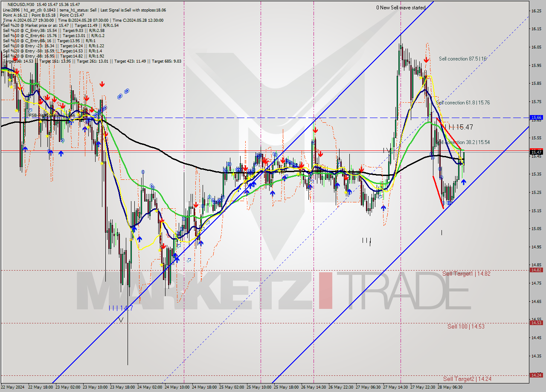Click the 15.05 price axis label

(537, 229)
